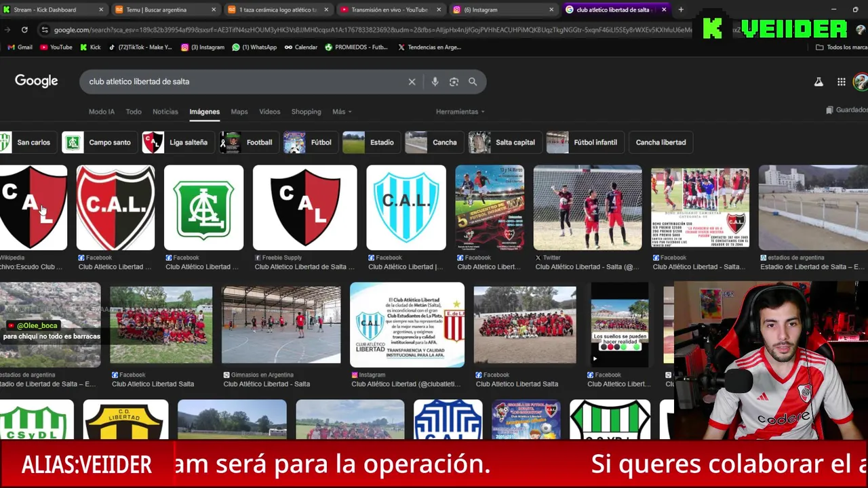Open the red striped C.A.L. Facebook shield
The width and height of the screenshot is (868, 488).
click(115, 208)
